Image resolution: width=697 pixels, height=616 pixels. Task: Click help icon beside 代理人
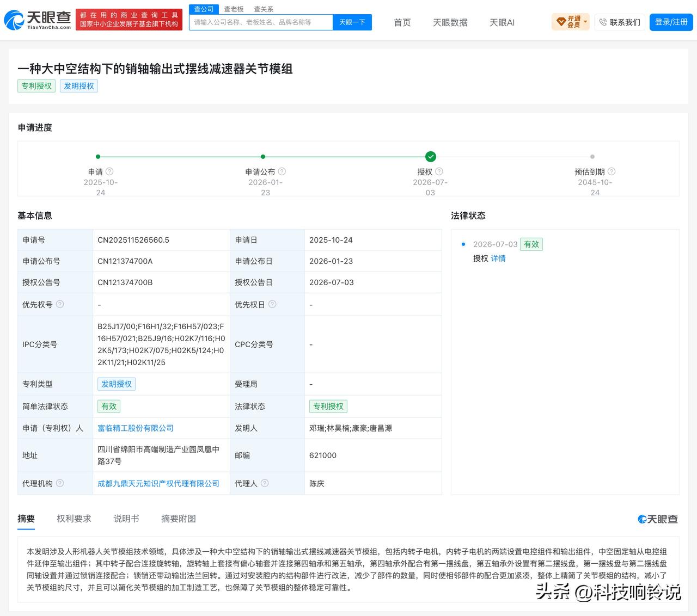pos(265,483)
